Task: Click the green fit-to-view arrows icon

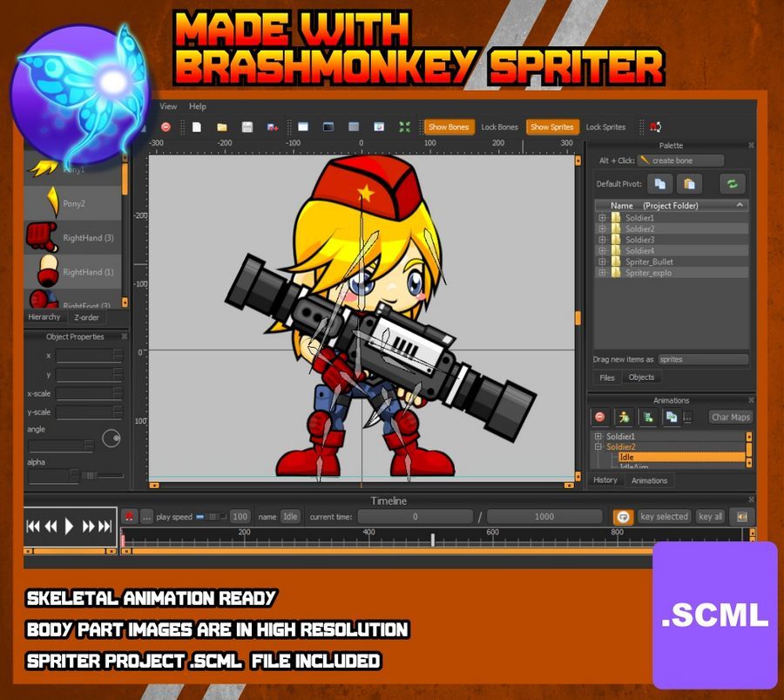Action: click(404, 127)
